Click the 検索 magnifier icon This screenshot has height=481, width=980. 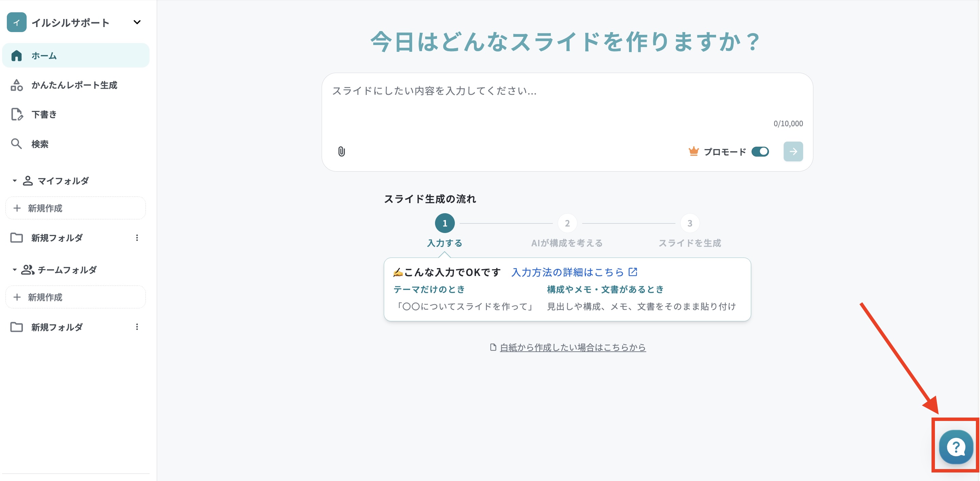(16, 144)
